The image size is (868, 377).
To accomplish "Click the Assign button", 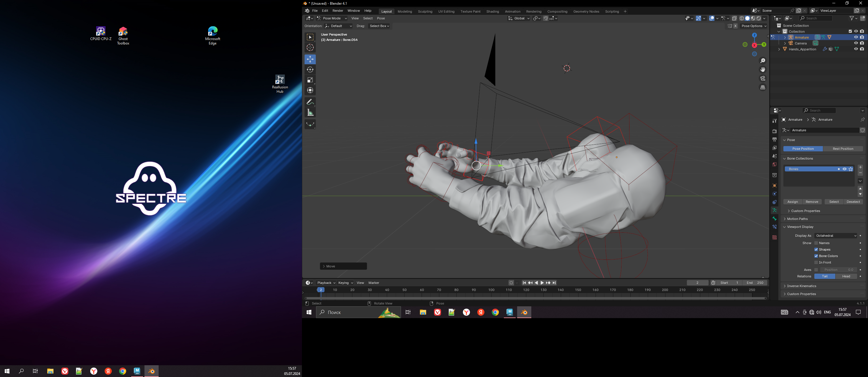I will click(x=793, y=202).
